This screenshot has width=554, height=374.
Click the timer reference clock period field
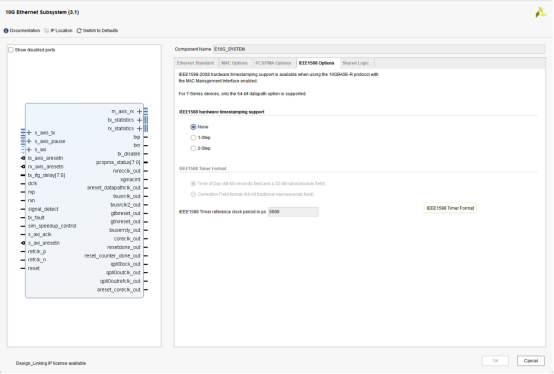(x=293, y=212)
